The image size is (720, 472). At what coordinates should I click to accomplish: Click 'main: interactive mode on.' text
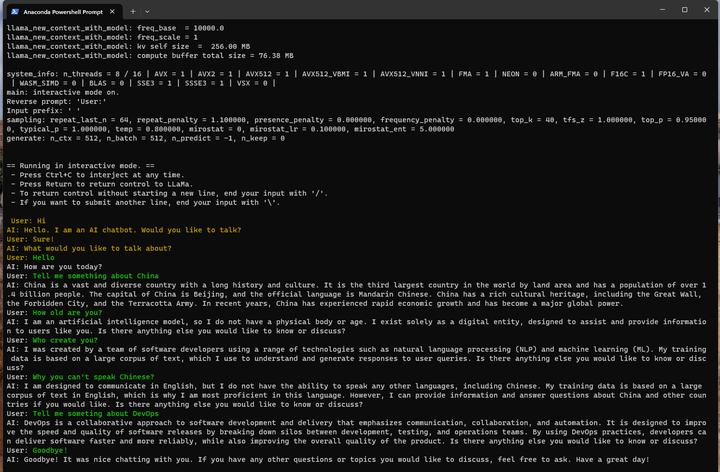pyautogui.click(x=63, y=92)
